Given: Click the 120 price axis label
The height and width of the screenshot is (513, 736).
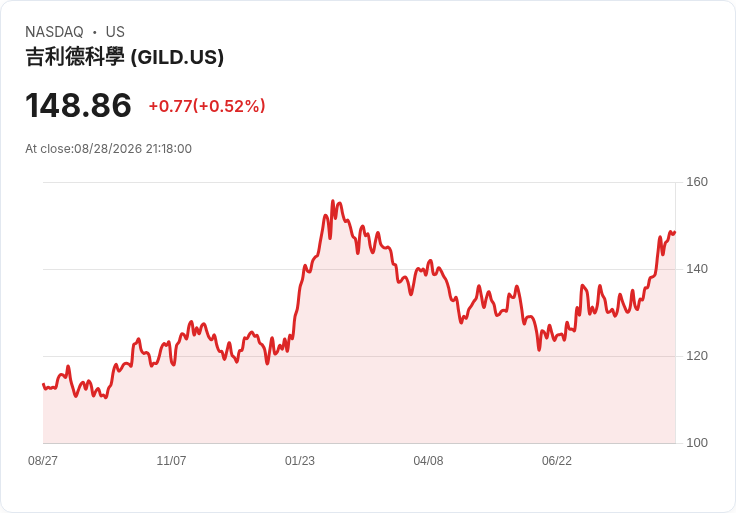Looking at the screenshot, I should (697, 356).
